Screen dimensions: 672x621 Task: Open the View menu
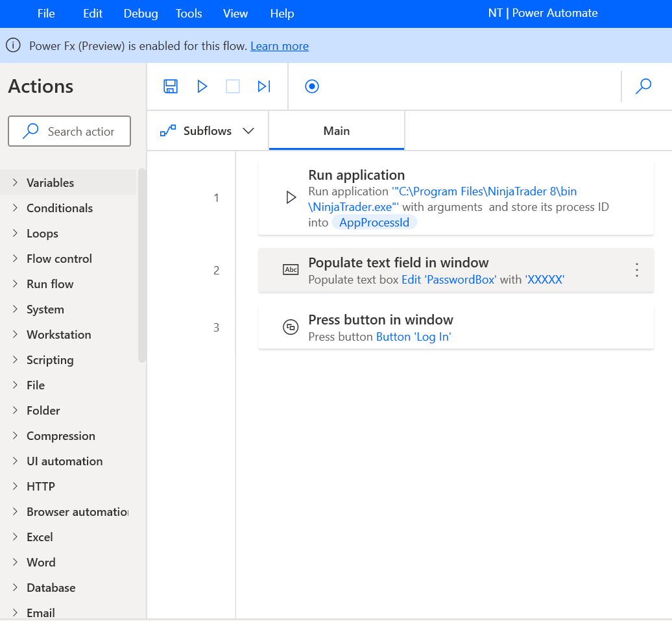pyautogui.click(x=235, y=13)
